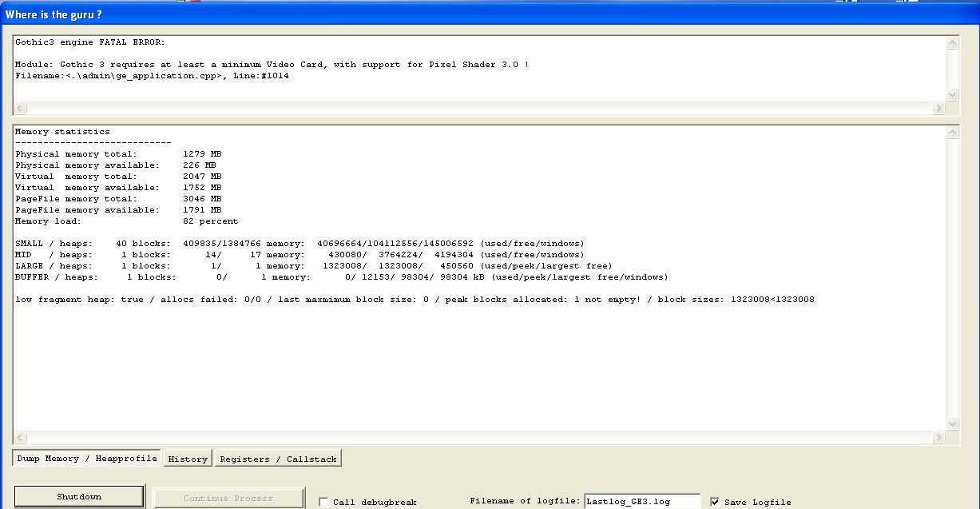The image size is (980, 509).
Task: Select the Dump Memory / Heapprofile tab
Action: pyautogui.click(x=86, y=458)
